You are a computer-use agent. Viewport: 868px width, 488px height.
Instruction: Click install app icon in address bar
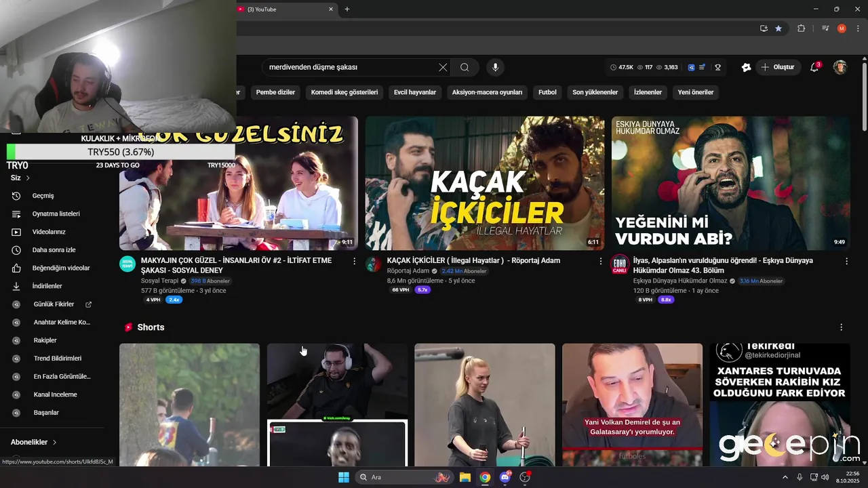coord(764,28)
